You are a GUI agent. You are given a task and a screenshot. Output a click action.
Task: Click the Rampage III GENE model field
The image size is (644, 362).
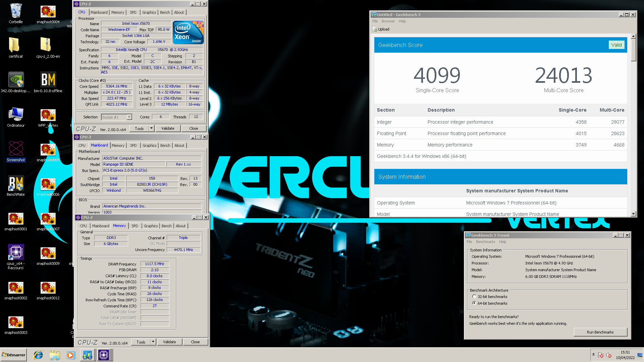coord(134,164)
